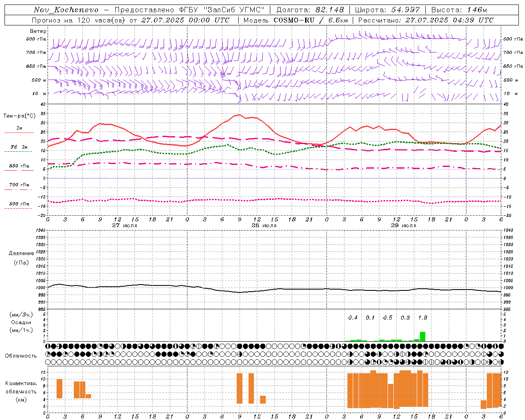Click the solid red '2м' legend line
The height and width of the screenshot is (420, 525).
(19, 132)
